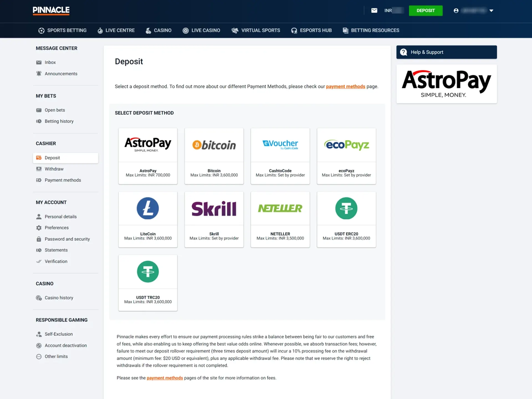Click the Self-Exclusion responsible gaming option

(59, 334)
